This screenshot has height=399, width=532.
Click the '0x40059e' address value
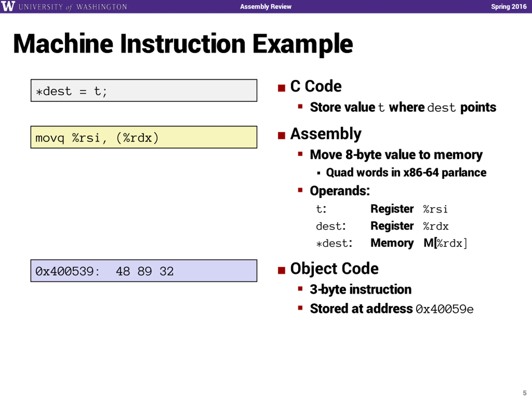(445, 309)
